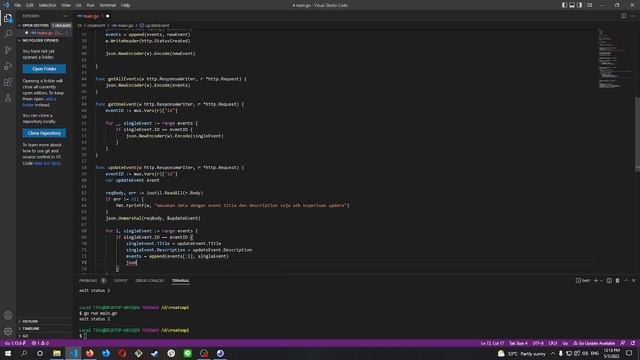Open the notifications icon in status bar
The image size is (640, 360).
tap(633, 343)
